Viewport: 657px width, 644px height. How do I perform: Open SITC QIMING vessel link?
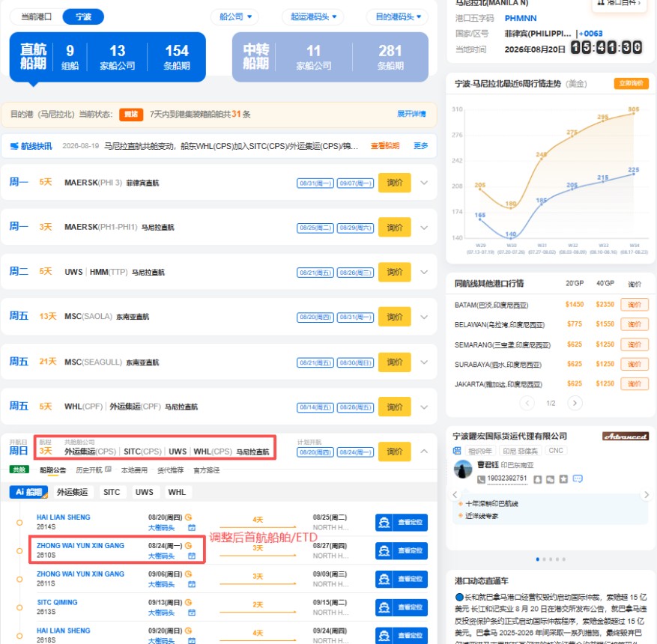coord(58,603)
